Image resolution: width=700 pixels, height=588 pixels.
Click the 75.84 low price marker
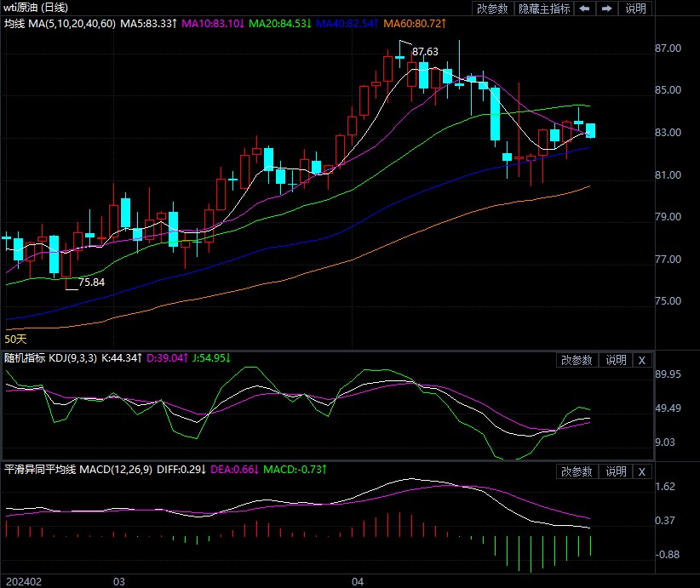pos(92,283)
